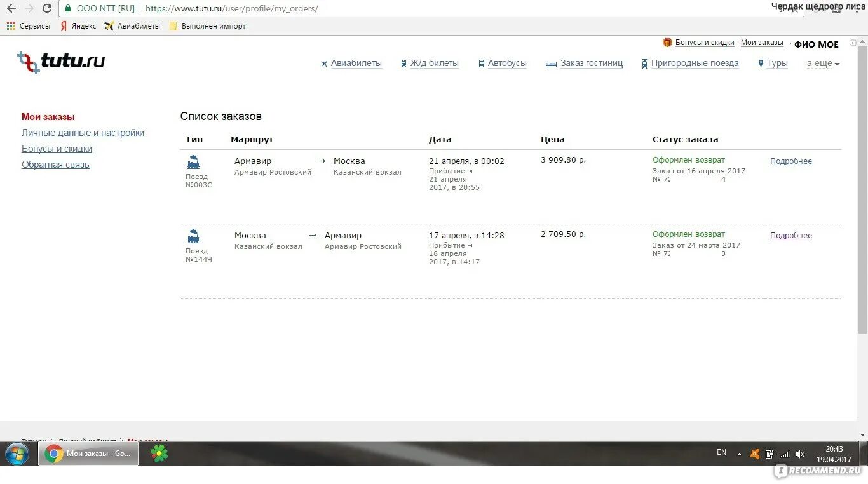Open Подробнее for the Москва → Армавир order
This screenshot has width=868, height=484.
point(791,236)
